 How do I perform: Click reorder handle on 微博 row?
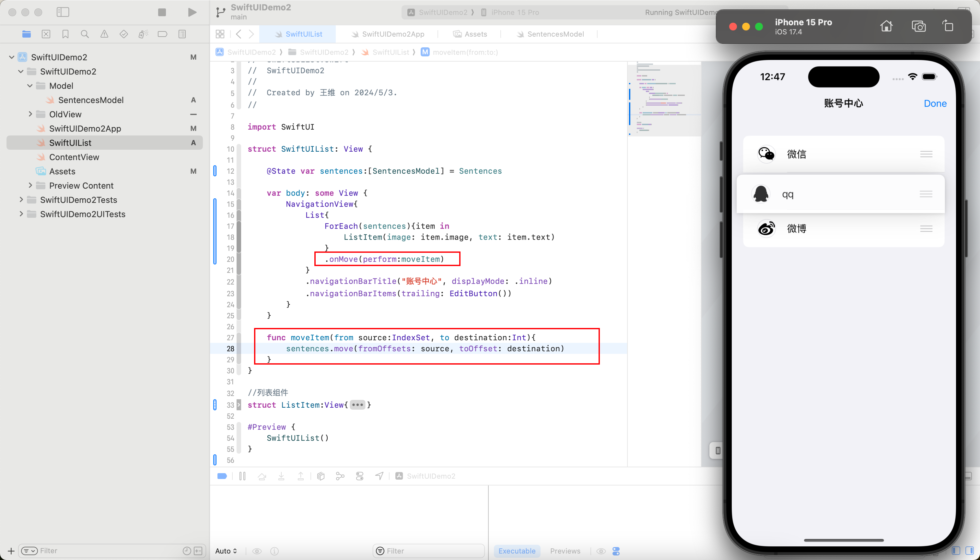click(x=926, y=229)
